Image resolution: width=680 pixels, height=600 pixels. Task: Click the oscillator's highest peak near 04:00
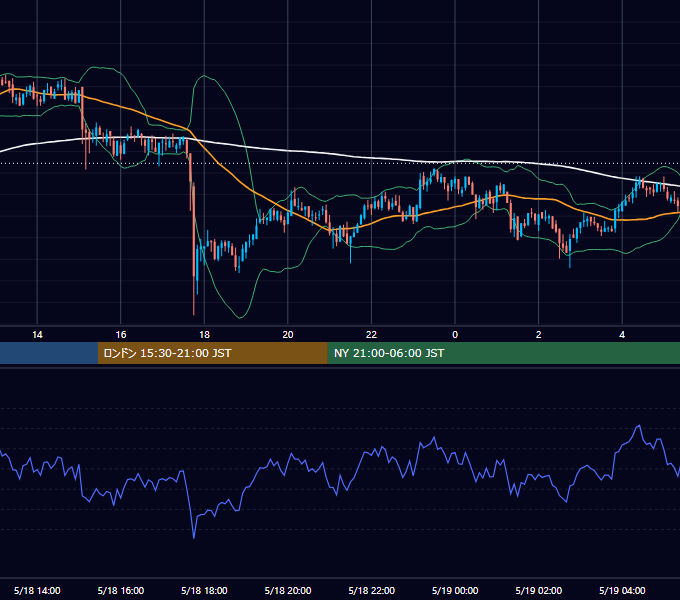(638, 427)
